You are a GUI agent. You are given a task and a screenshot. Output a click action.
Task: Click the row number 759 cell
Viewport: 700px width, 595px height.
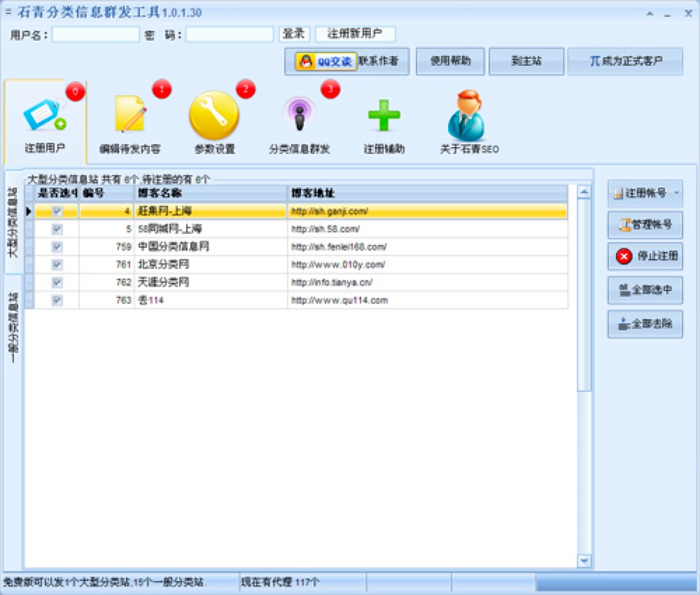coord(106,247)
